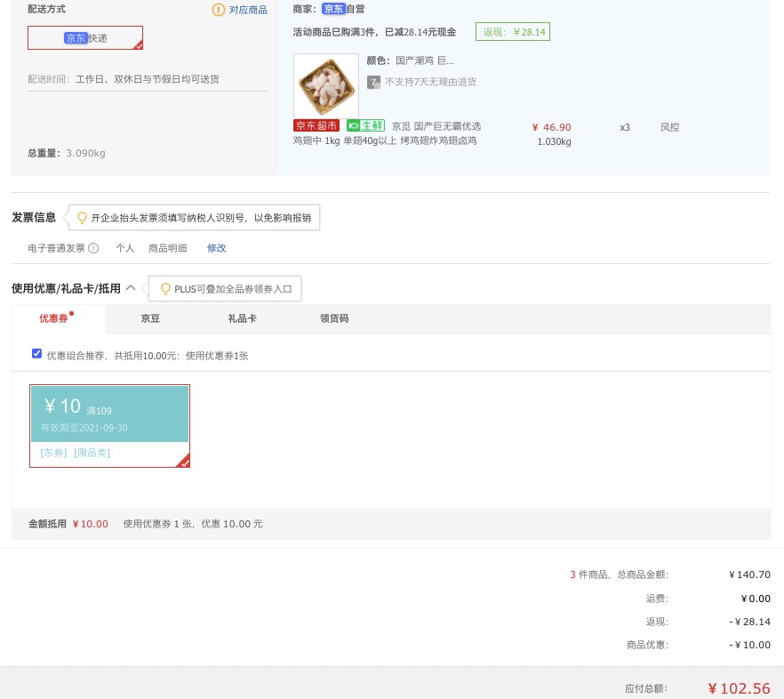The height and width of the screenshot is (699, 784).
Task: Click the 京东超市 red badge
Action: point(316,125)
